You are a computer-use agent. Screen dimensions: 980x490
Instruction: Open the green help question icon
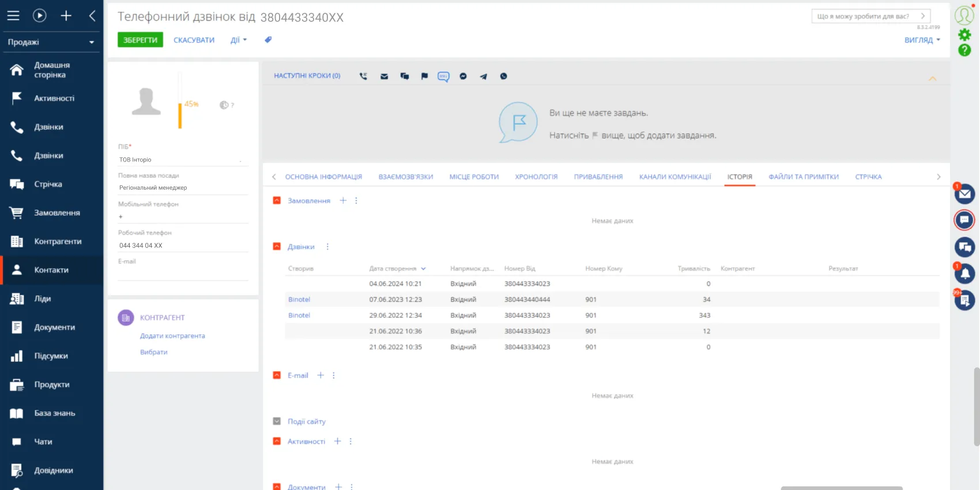tap(964, 50)
